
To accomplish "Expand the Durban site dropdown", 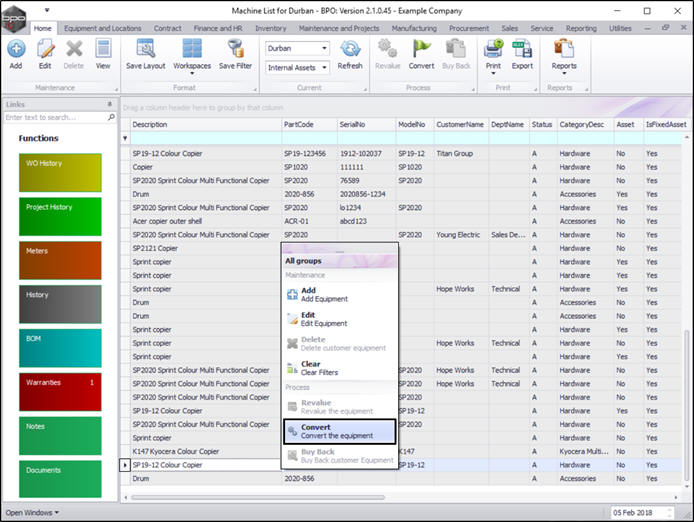I will 324,48.
